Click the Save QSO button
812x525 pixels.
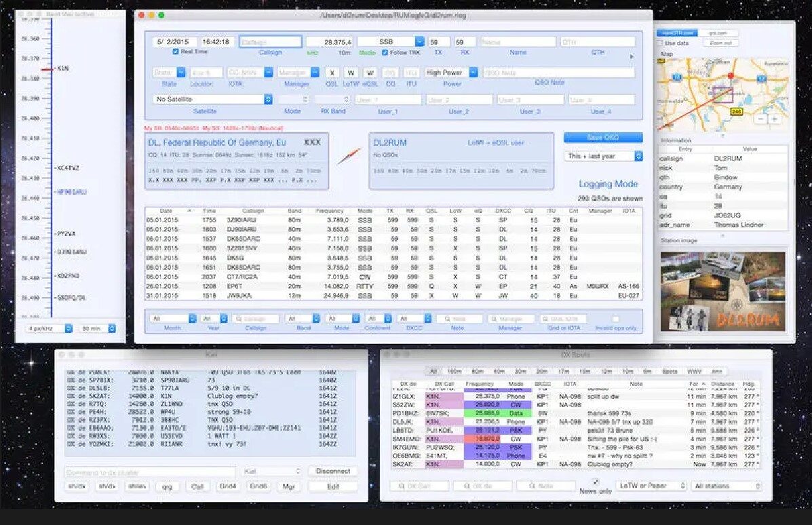click(x=602, y=138)
